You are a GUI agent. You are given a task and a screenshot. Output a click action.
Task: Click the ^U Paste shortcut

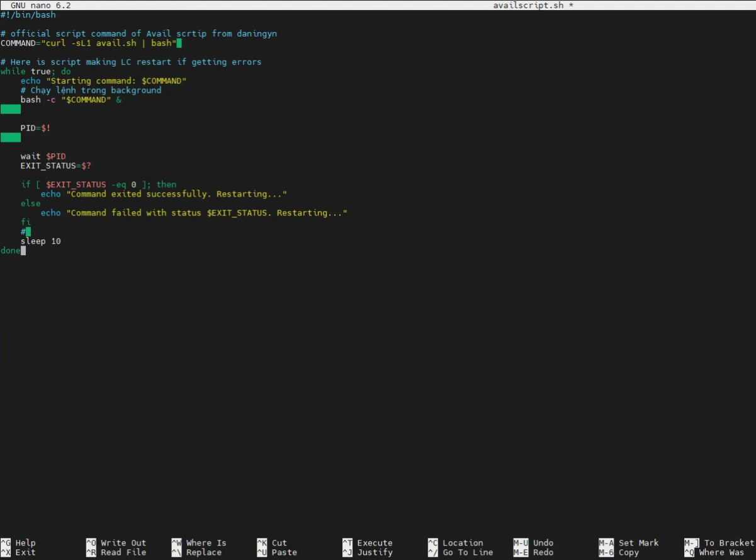pyautogui.click(x=277, y=552)
